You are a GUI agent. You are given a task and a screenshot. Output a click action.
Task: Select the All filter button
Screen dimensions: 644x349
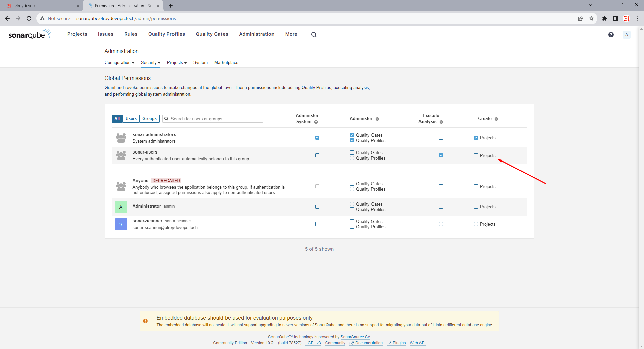click(117, 119)
